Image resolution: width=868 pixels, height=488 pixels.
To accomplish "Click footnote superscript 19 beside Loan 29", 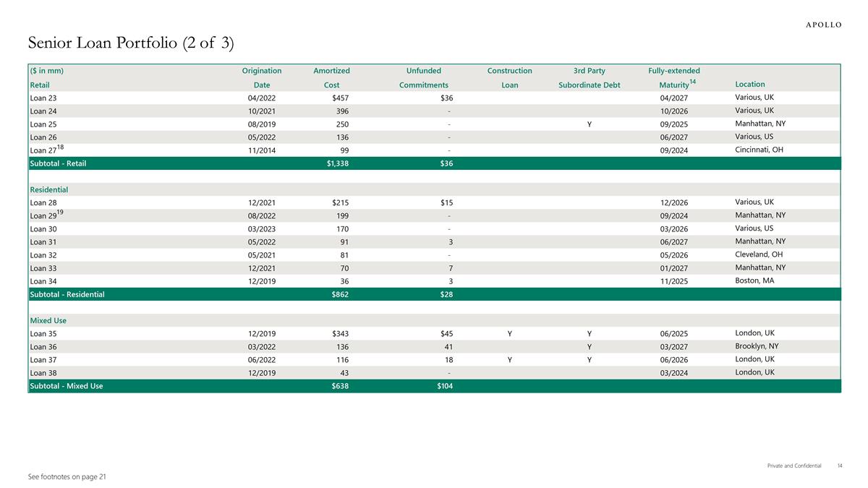I will (61, 212).
